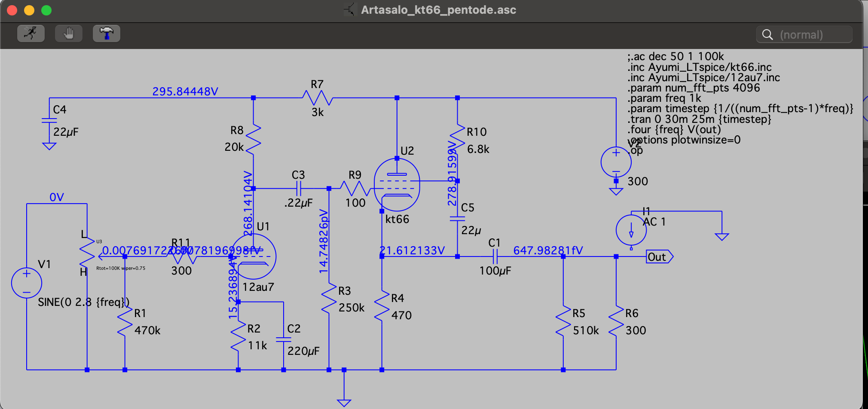Select the V1 sine voltage source symbol
The width and height of the screenshot is (868, 409).
pos(27,283)
